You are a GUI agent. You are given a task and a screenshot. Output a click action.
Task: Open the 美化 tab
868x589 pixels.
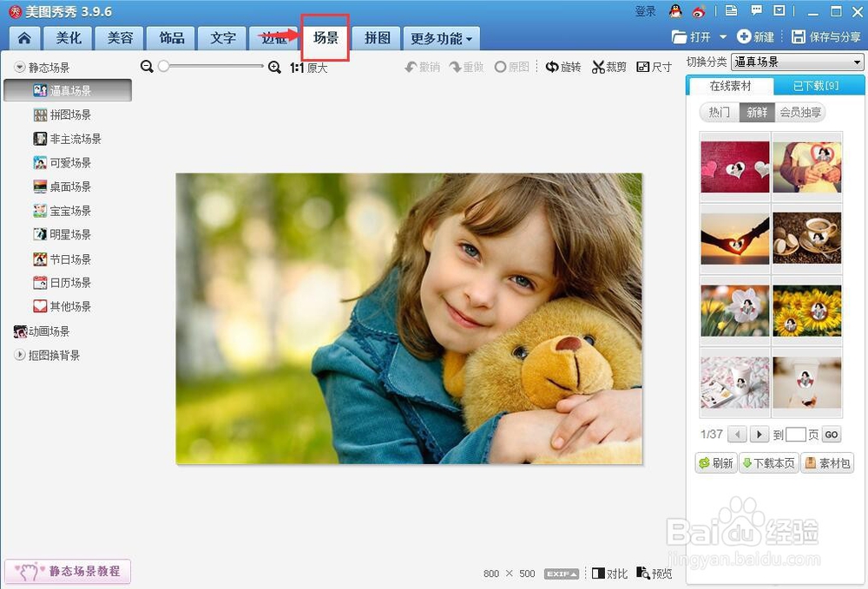69,38
